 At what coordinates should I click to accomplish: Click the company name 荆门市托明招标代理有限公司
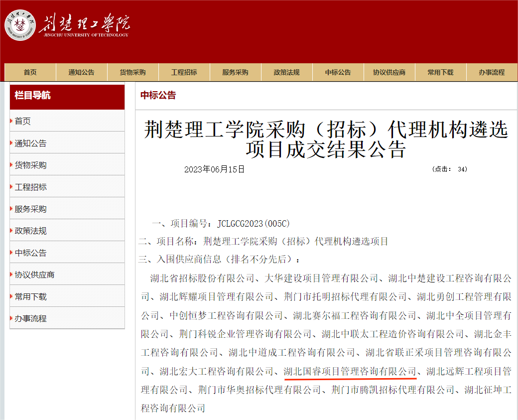pyautogui.click(x=345, y=297)
